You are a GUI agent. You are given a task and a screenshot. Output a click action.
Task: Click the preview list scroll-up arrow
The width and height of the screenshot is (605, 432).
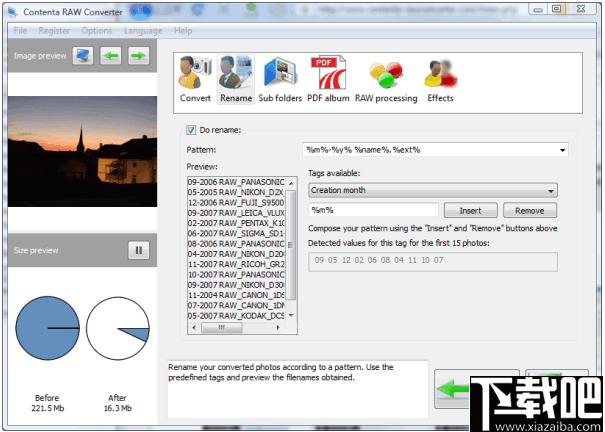[291, 183]
